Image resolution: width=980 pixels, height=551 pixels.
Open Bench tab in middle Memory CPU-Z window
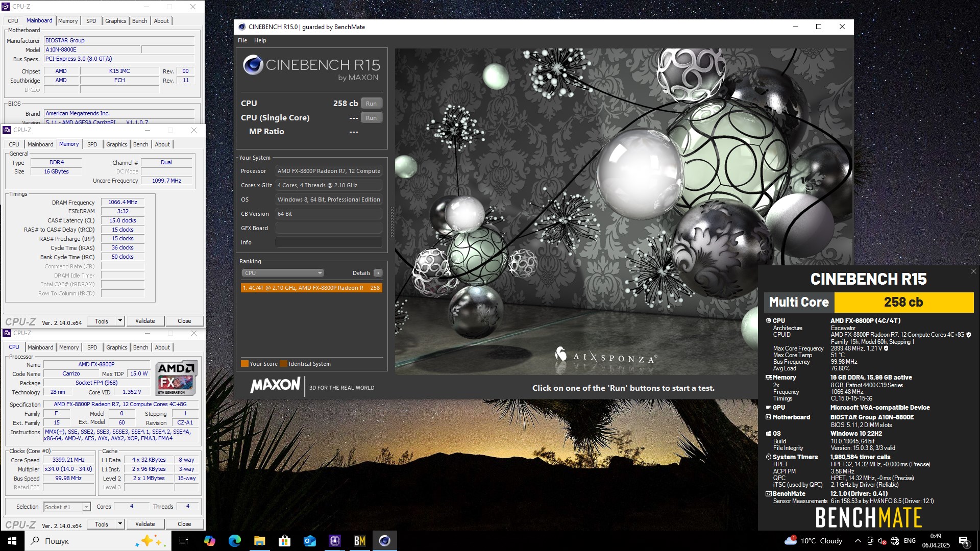click(141, 144)
